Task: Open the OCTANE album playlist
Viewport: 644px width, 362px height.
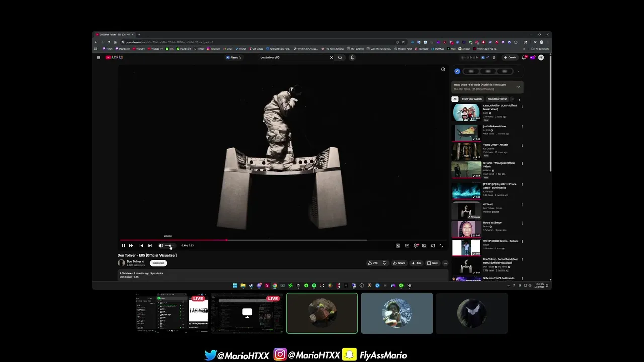Action: point(466,210)
